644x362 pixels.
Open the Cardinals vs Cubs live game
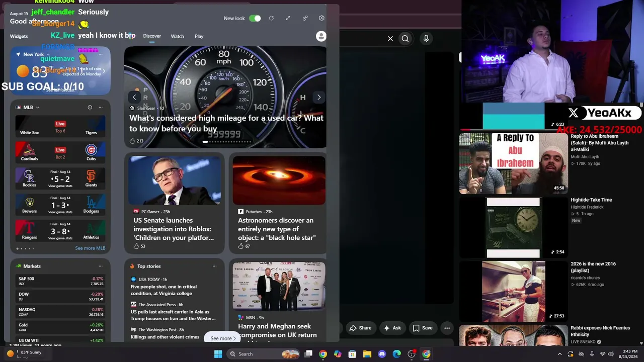pyautogui.click(x=60, y=152)
